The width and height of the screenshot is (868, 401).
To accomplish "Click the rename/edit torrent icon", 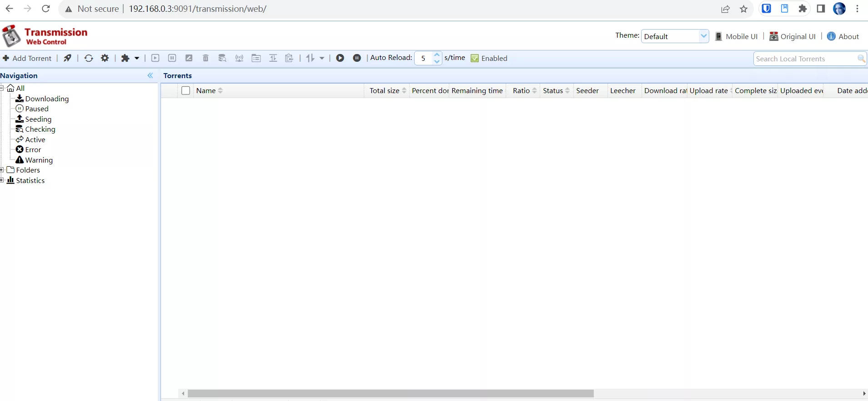I will [189, 58].
